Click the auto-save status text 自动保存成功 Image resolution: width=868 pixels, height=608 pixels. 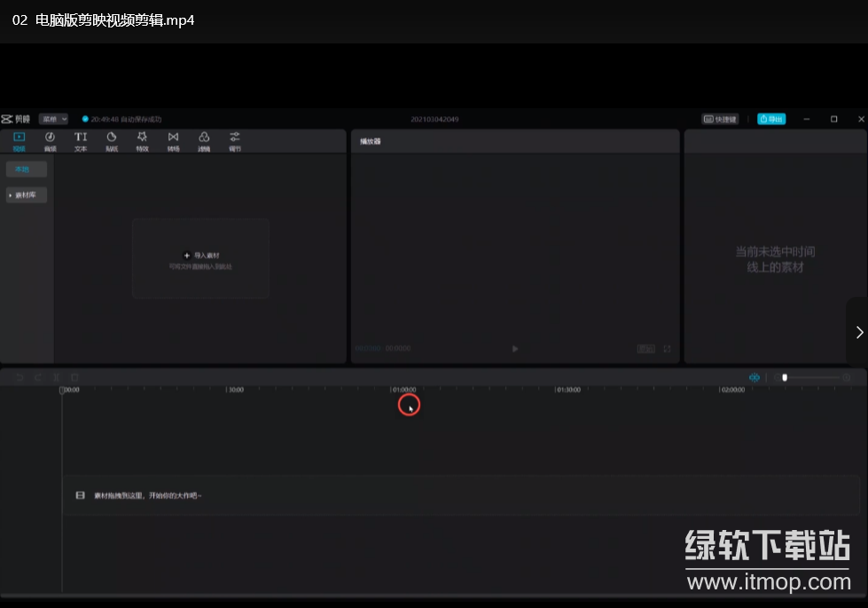[x=141, y=119]
